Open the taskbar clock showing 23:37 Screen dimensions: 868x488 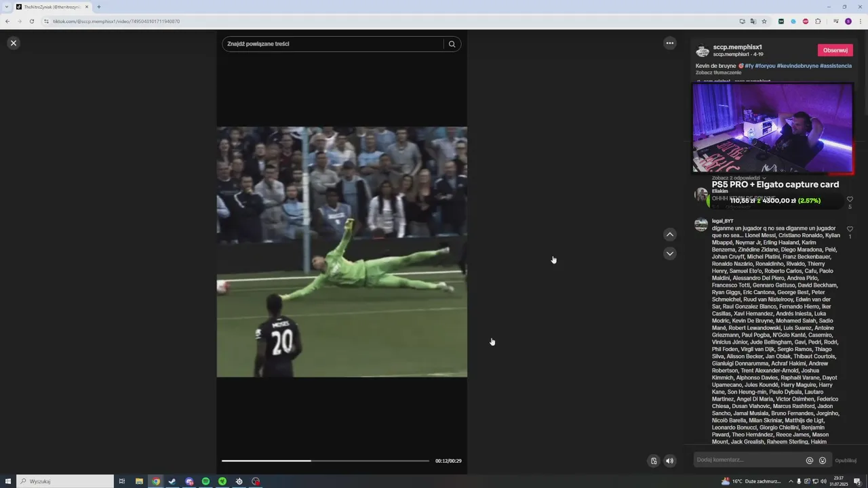coord(839,481)
